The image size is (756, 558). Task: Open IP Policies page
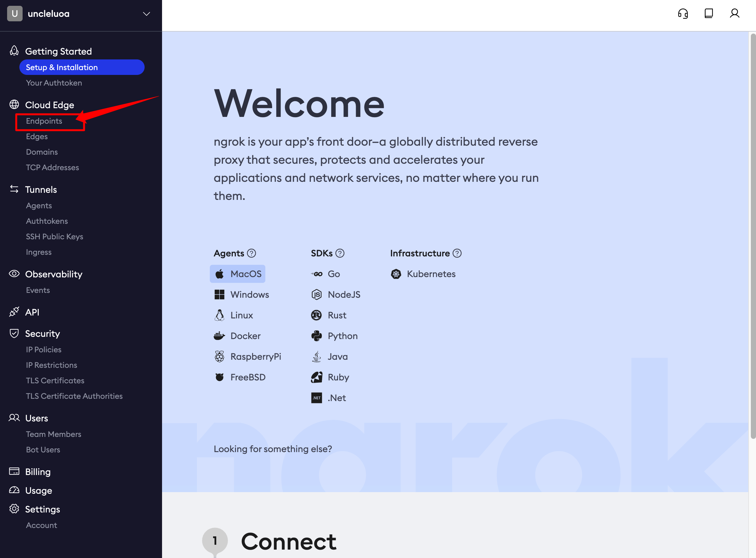[44, 350]
